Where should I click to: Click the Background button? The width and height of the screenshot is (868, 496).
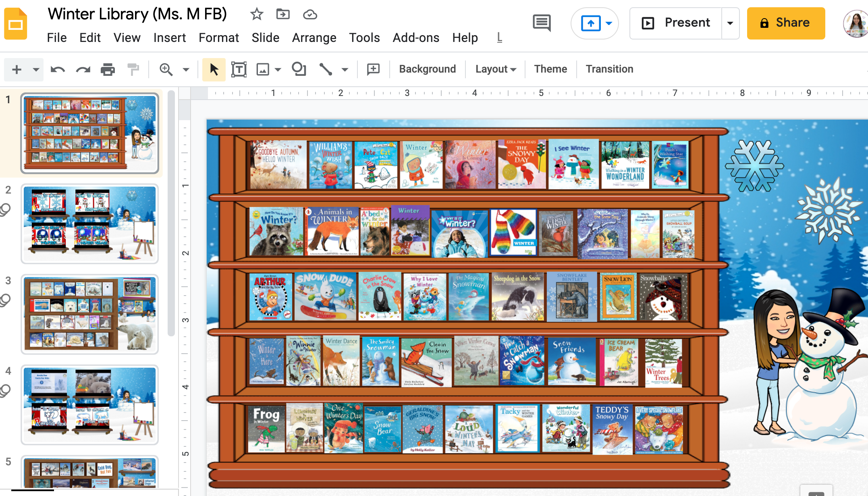pyautogui.click(x=428, y=69)
